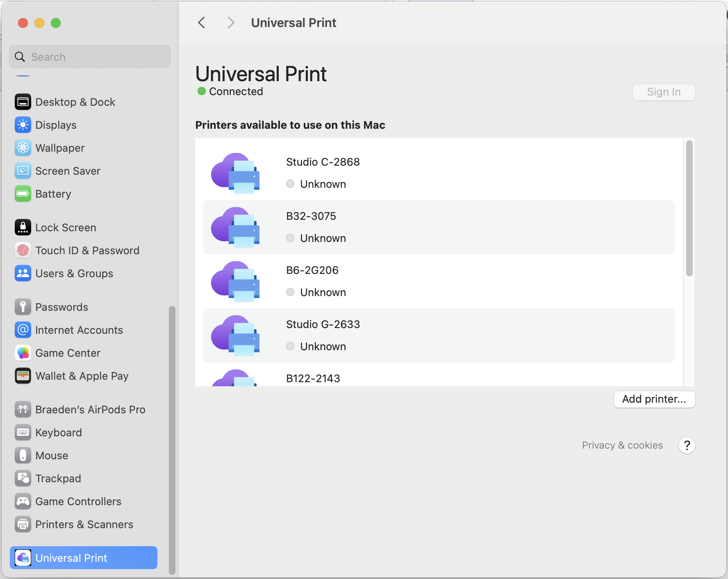Click the Sign In button
This screenshot has width=728, height=579.
click(664, 92)
